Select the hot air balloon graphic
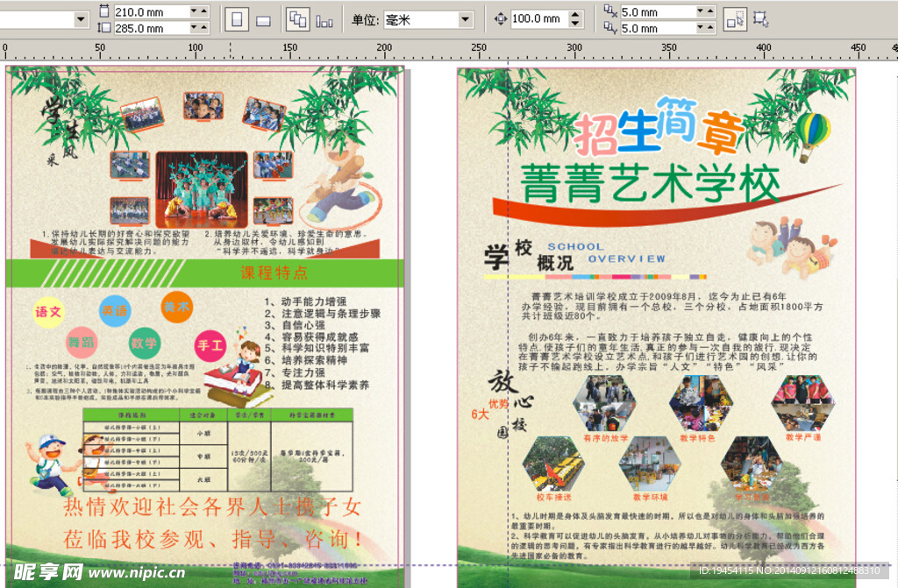 click(812, 136)
